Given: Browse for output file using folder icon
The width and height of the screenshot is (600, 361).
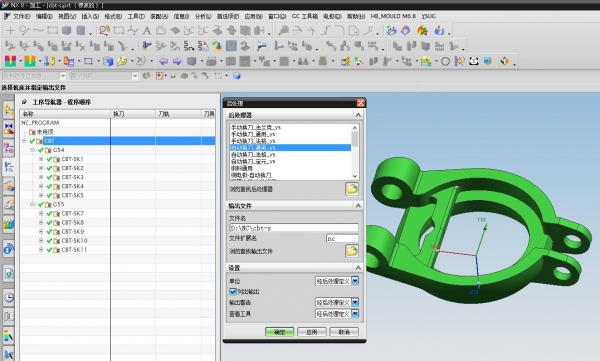Looking at the screenshot, I should (352, 251).
